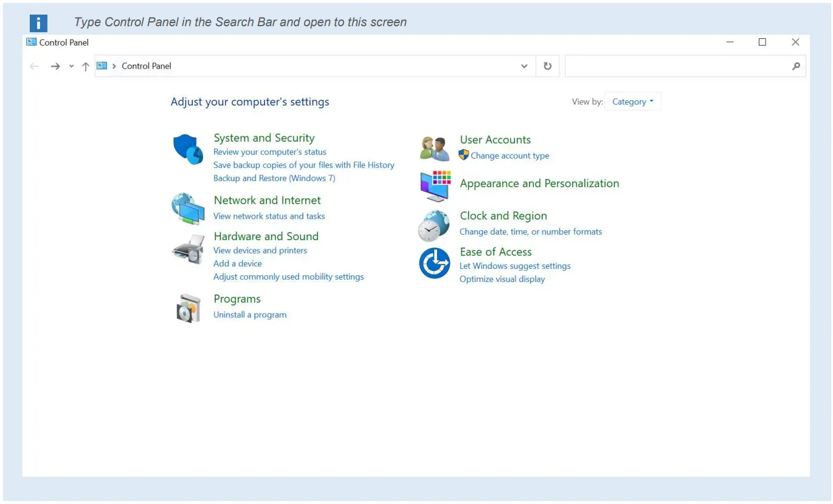Click the Network and Internet globe icon

(188, 209)
